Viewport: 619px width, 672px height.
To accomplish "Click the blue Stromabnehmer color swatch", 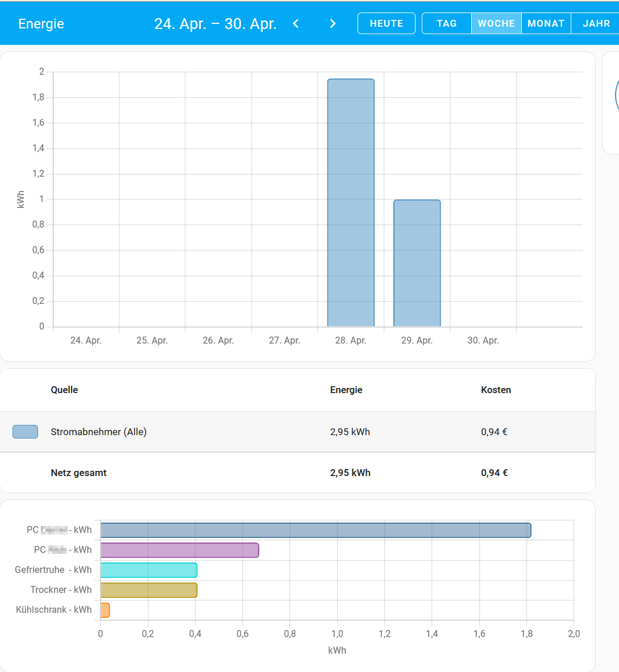I will 25,432.
